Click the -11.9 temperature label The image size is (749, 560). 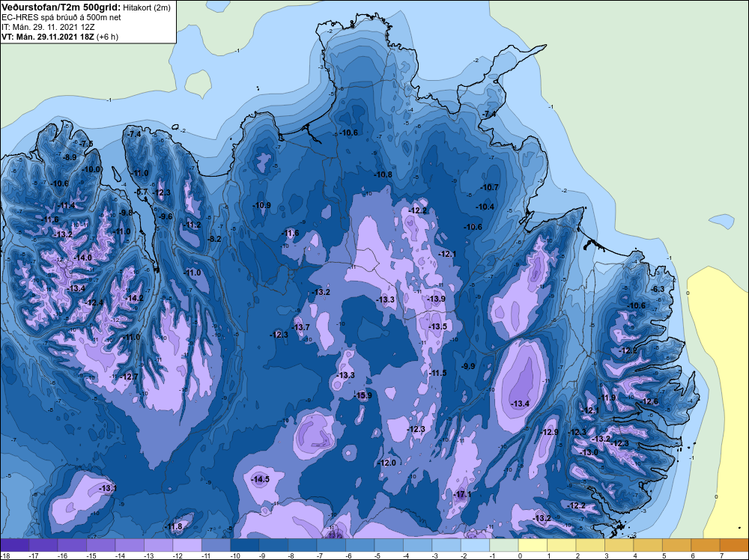tap(607, 398)
